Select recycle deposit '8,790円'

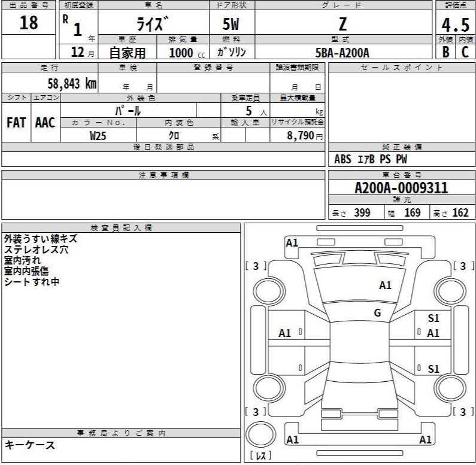[x=305, y=135]
